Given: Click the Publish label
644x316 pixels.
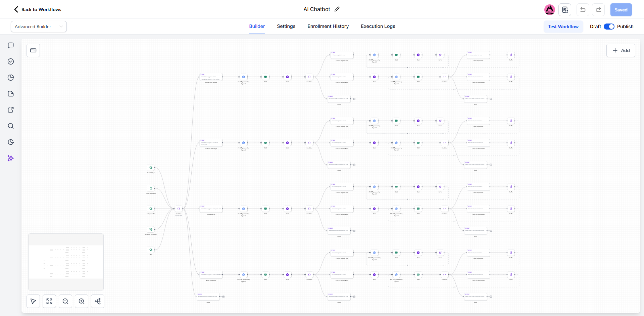Looking at the screenshot, I should 625,27.
